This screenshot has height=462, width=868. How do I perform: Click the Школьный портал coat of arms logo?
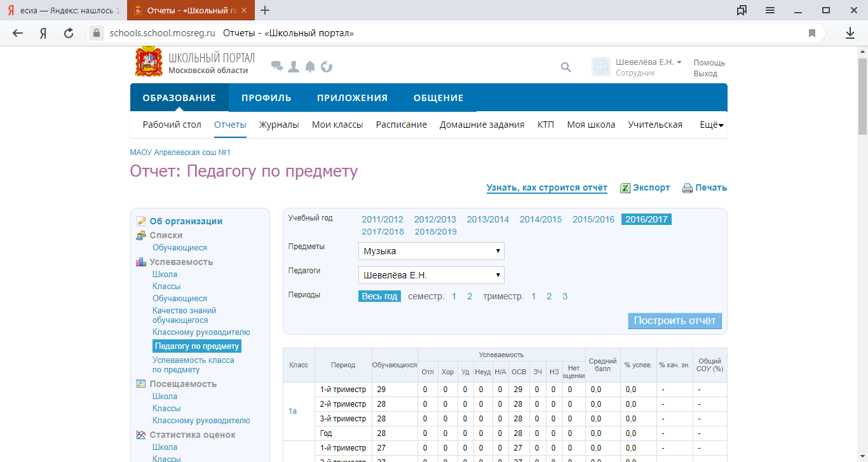point(149,62)
